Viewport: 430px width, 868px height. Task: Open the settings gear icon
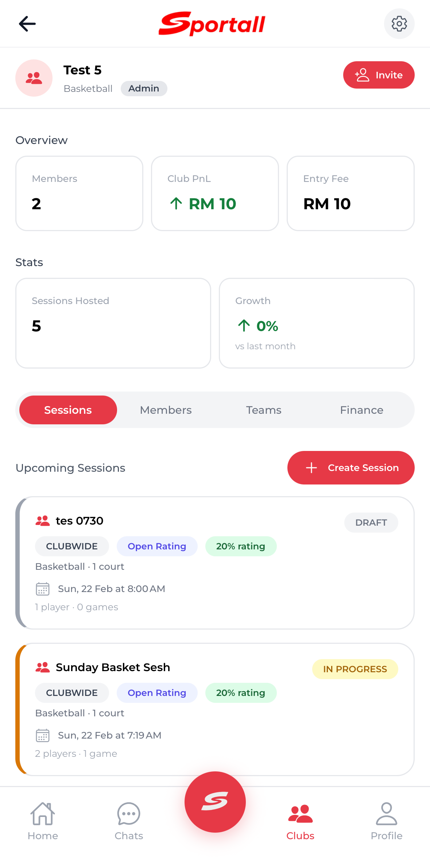[399, 24]
